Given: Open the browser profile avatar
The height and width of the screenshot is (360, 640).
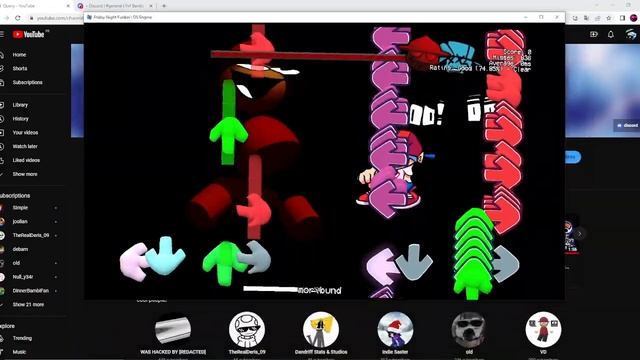Looking at the screenshot, I should (633, 18).
